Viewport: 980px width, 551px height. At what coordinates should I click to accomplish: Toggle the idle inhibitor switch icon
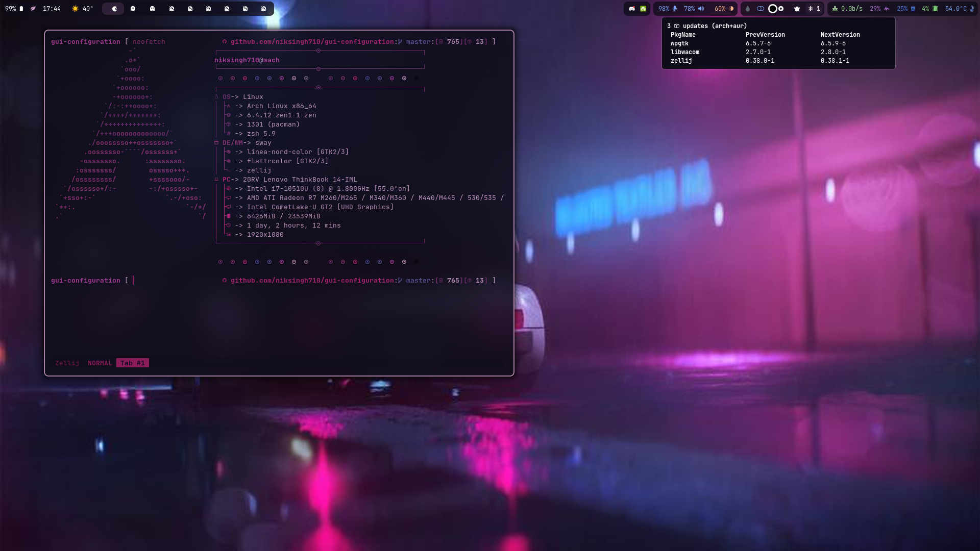pos(760,9)
